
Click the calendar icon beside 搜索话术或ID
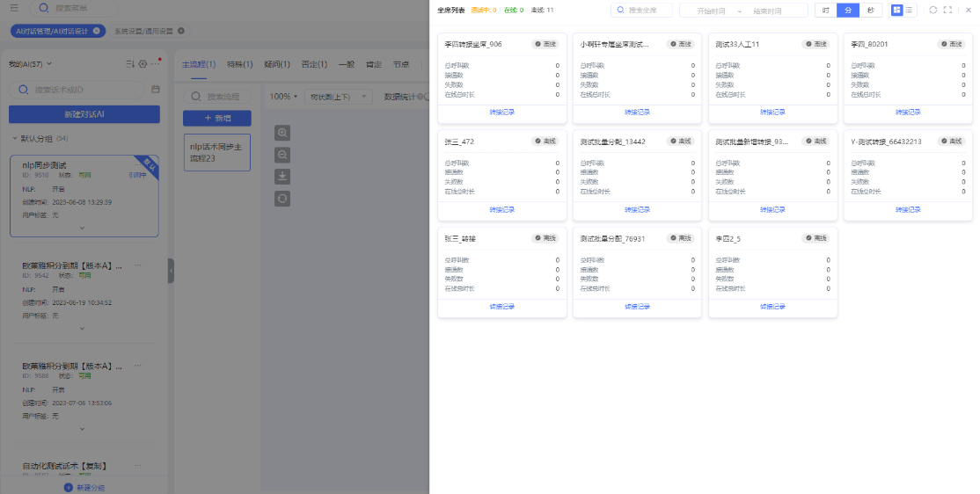click(156, 90)
